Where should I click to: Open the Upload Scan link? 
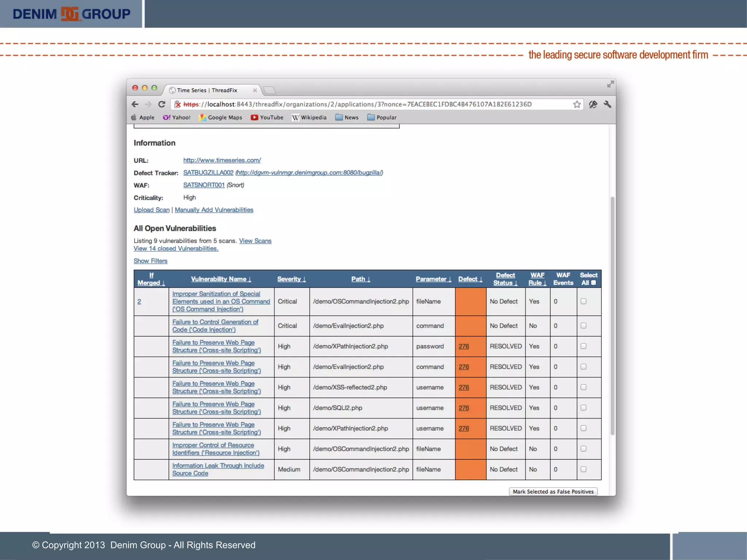pyautogui.click(x=151, y=210)
